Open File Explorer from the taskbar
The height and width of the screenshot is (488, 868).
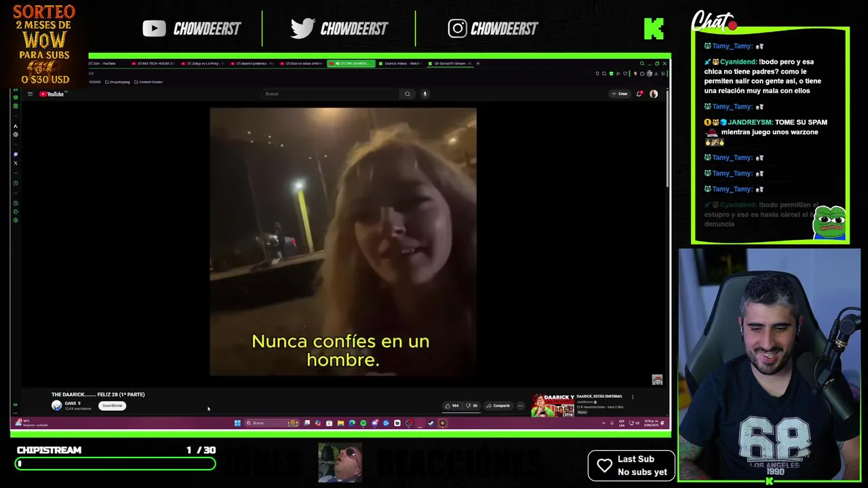point(340,424)
